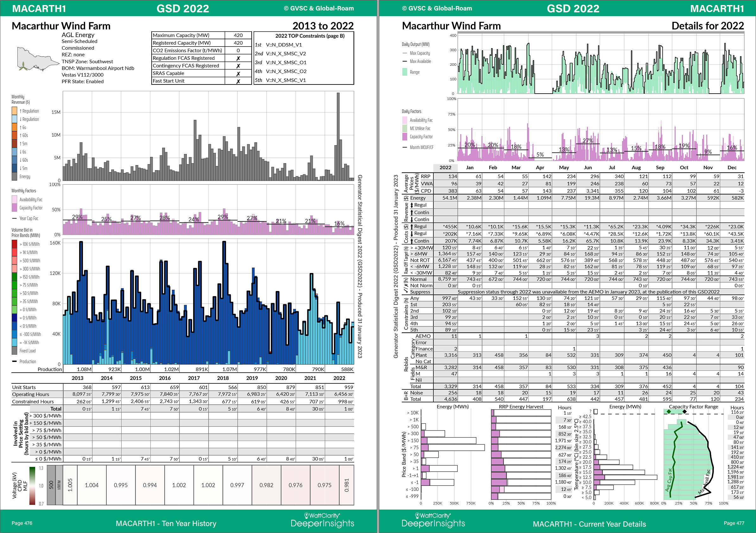This screenshot has width=756, height=533.
Task: Click the > 10K $/MWh price band swatch
Action: click(14, 244)
